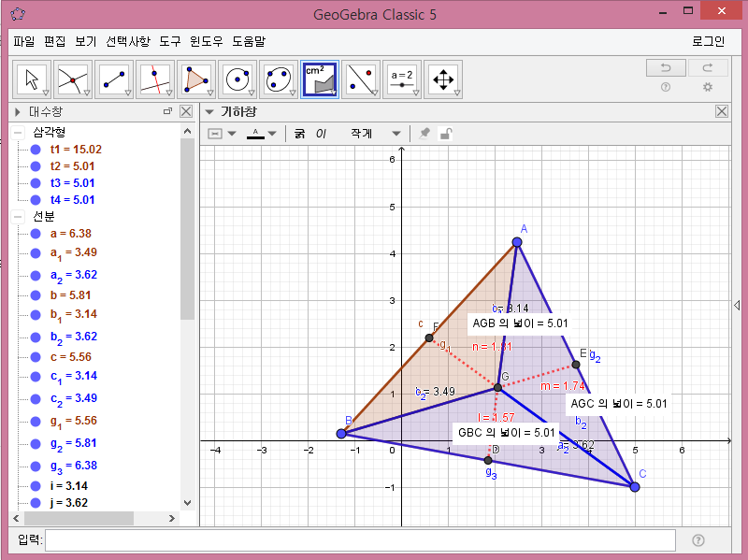Viewport: 748px width, 560px height.
Task: Select the Ellipse tool
Action: coord(279,79)
